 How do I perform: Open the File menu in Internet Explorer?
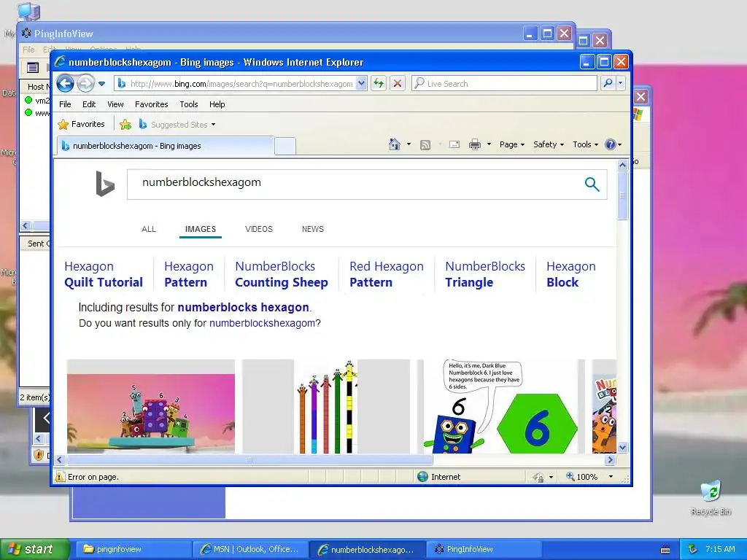65,104
